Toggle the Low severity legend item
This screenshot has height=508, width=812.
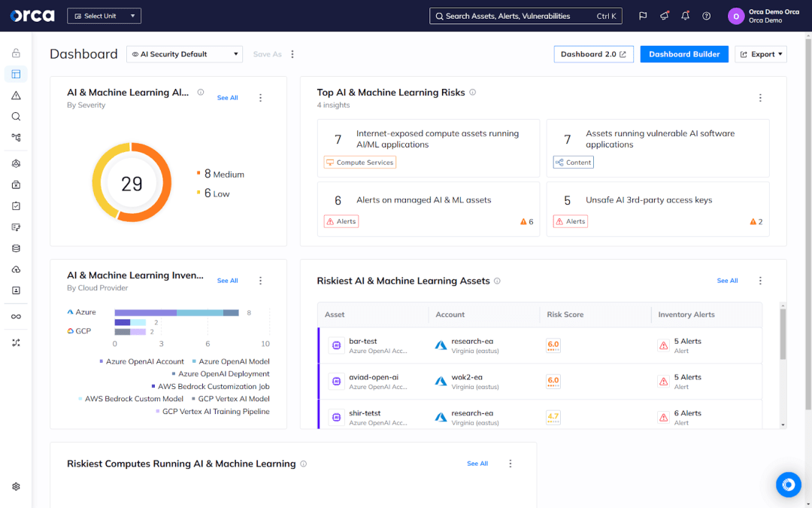tap(214, 193)
